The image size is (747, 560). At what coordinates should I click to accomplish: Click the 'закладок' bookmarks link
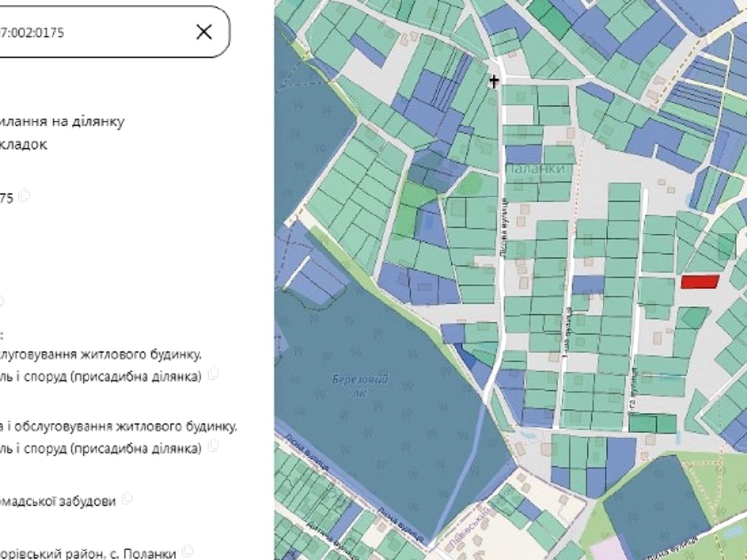(x=23, y=145)
